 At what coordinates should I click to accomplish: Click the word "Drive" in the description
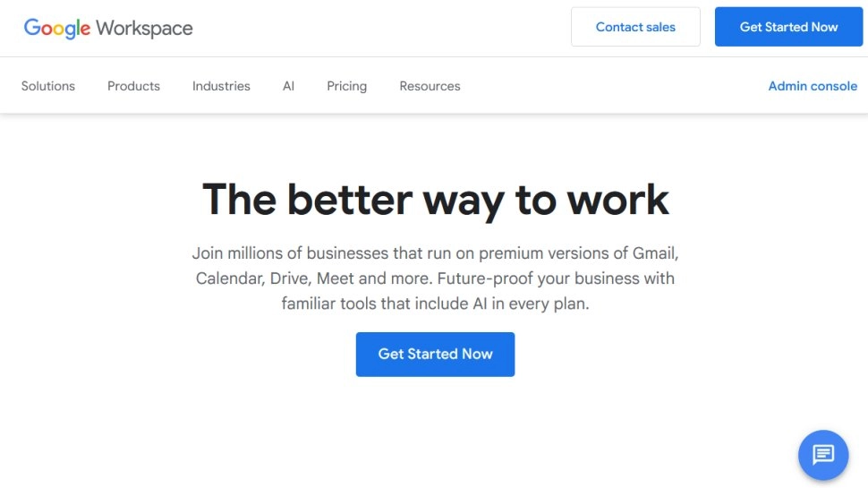pos(289,278)
